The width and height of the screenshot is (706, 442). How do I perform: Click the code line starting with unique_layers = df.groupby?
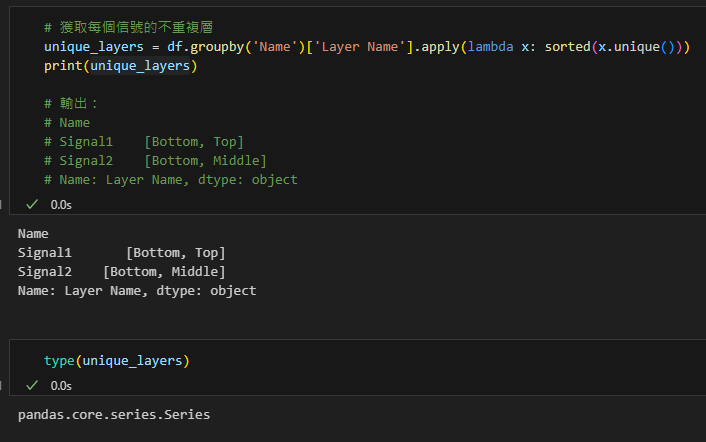pos(367,47)
